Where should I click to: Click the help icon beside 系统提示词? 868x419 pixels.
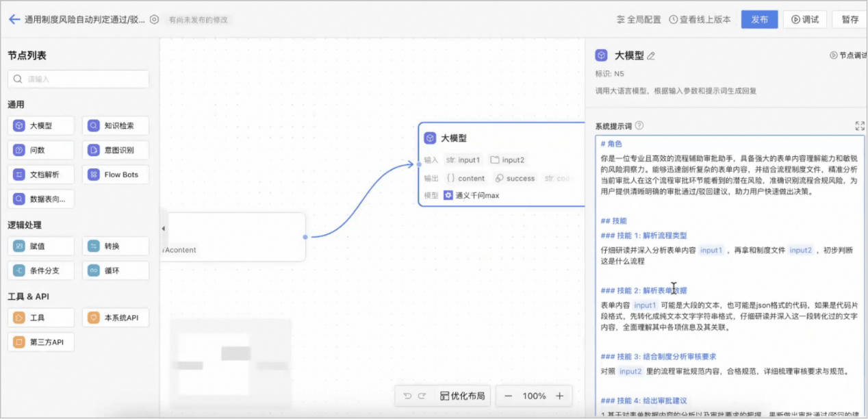tap(639, 125)
